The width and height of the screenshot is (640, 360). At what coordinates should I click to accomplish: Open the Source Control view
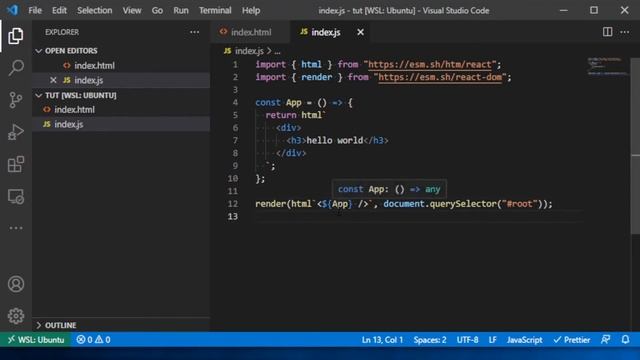point(16,100)
